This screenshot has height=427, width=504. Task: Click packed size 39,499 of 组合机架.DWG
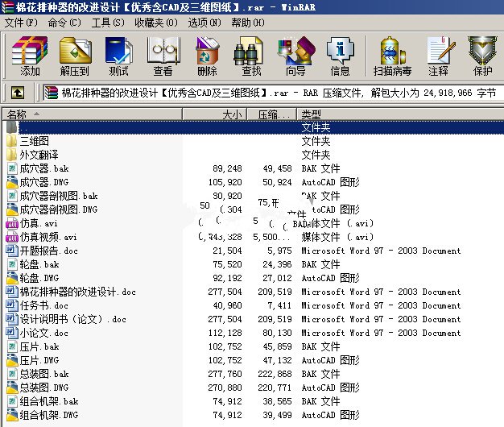tap(277, 415)
